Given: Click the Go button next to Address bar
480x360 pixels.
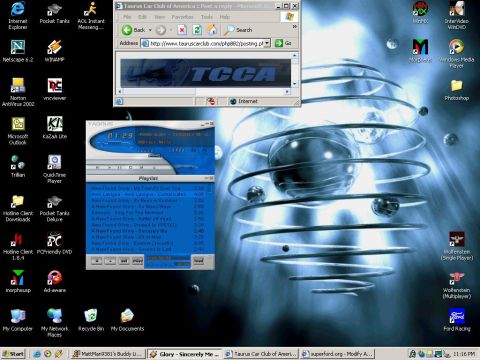Looking at the screenshot, I should [283, 43].
